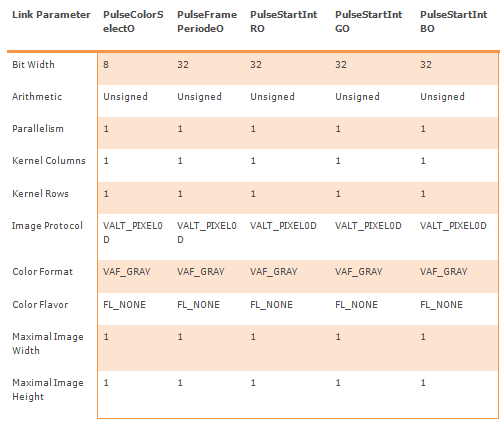The height and width of the screenshot is (421, 500).
Task: Select the Maximal Image Height row label
Action: 48,389
